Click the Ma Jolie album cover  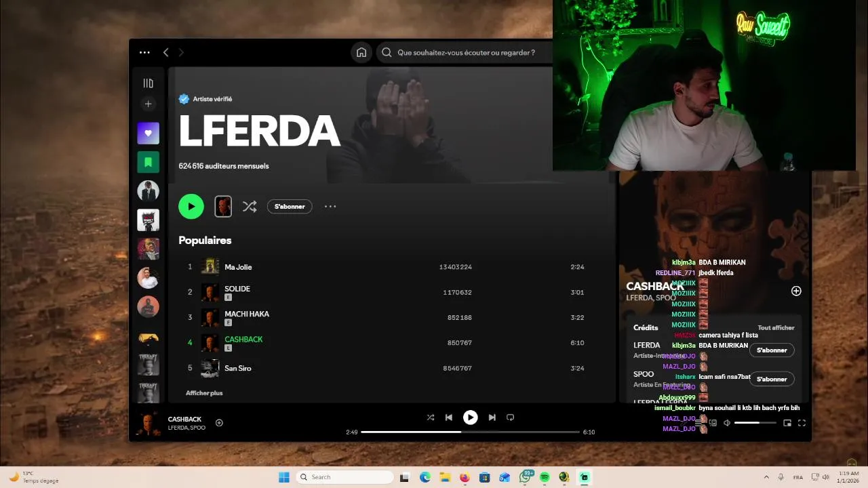click(210, 266)
